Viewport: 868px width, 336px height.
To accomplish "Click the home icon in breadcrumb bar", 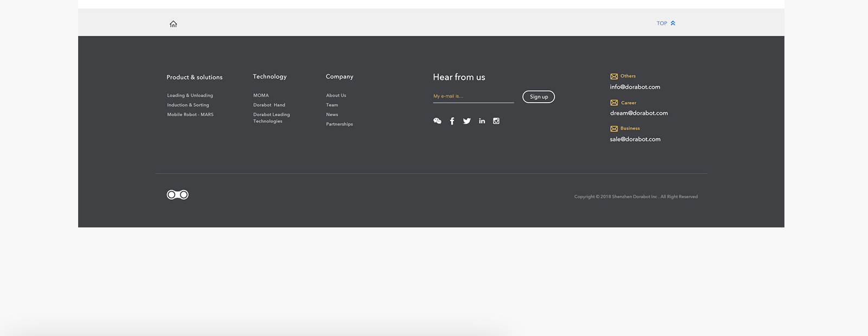I will [173, 24].
